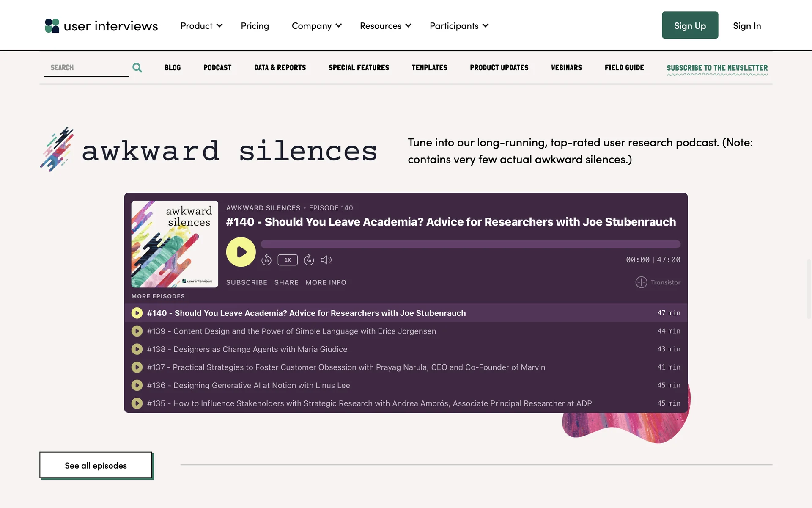Viewport: 812px width, 508px height.
Task: Click See all episodes button
Action: pos(96,465)
